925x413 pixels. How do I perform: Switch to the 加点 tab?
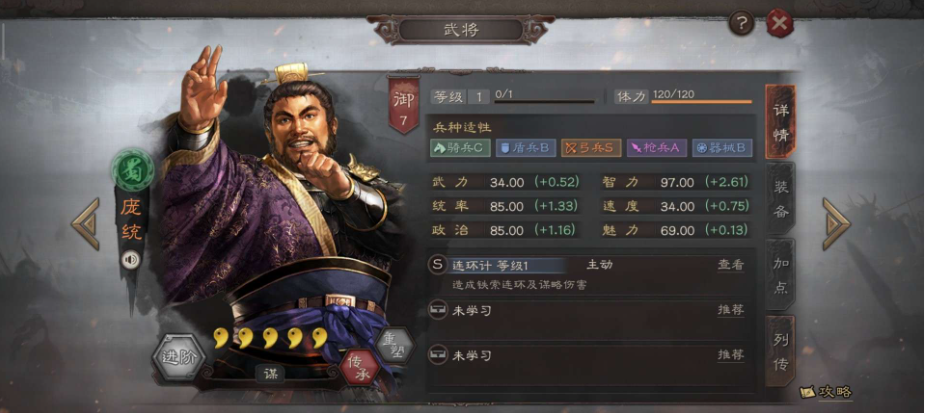click(780, 274)
